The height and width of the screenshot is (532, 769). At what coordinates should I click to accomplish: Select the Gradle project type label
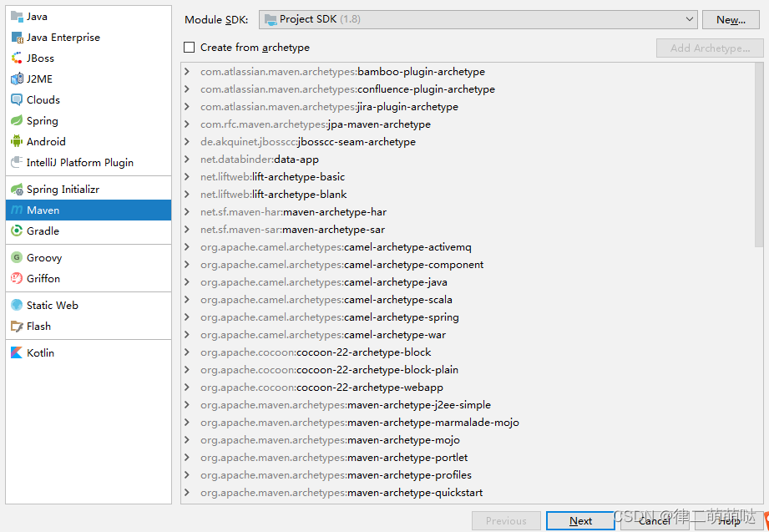(43, 231)
